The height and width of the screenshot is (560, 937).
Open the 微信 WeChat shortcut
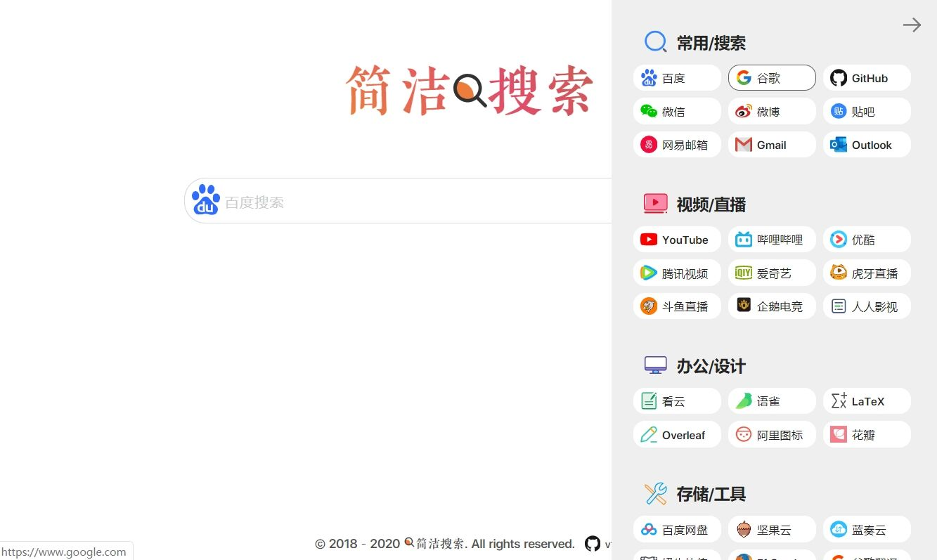(x=676, y=111)
